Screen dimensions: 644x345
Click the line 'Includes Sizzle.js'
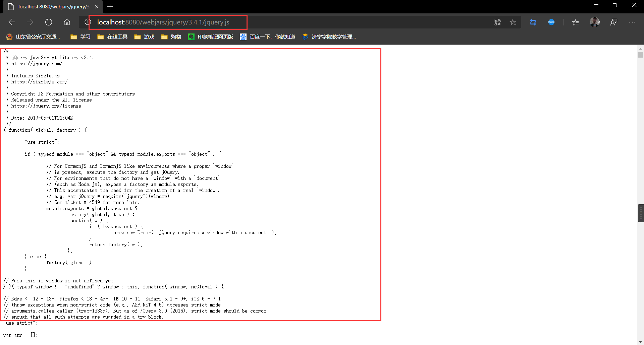pos(35,76)
